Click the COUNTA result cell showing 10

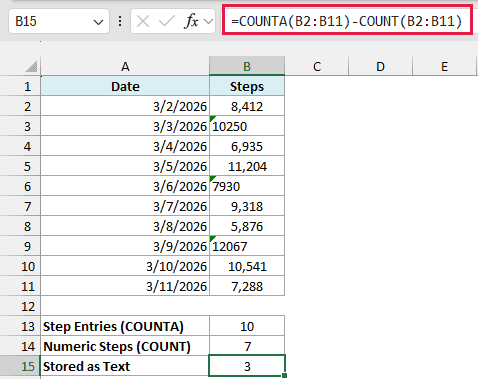coord(247,326)
